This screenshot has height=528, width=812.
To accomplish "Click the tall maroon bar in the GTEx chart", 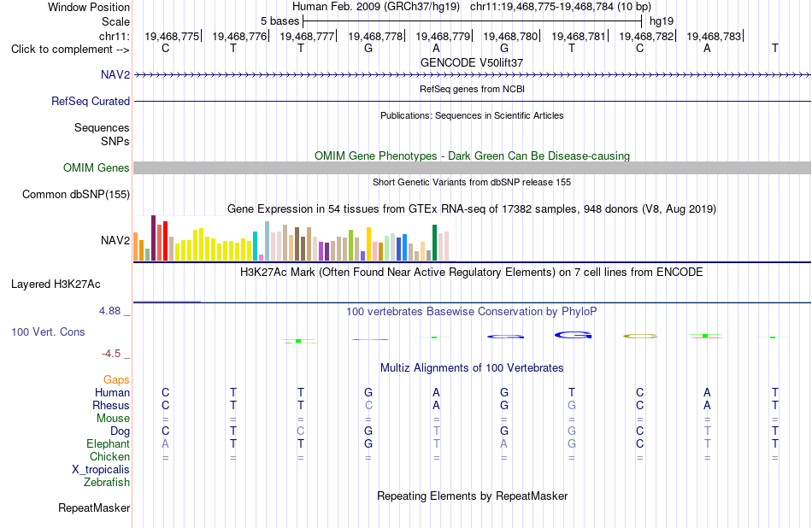I will (x=153, y=238).
